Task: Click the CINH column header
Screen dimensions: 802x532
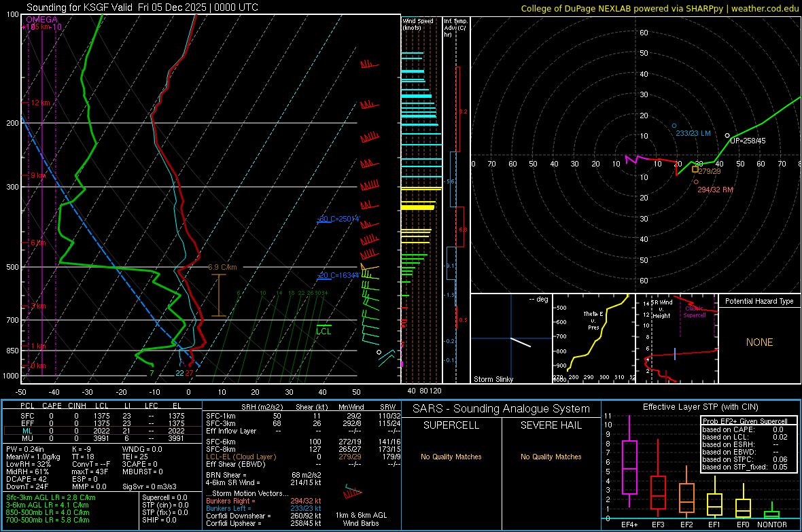Action: click(77, 406)
